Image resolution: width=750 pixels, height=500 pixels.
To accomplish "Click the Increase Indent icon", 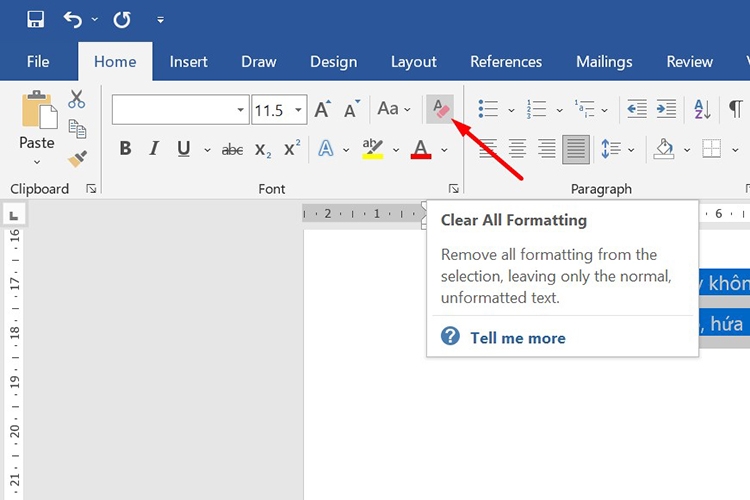I will (x=666, y=110).
